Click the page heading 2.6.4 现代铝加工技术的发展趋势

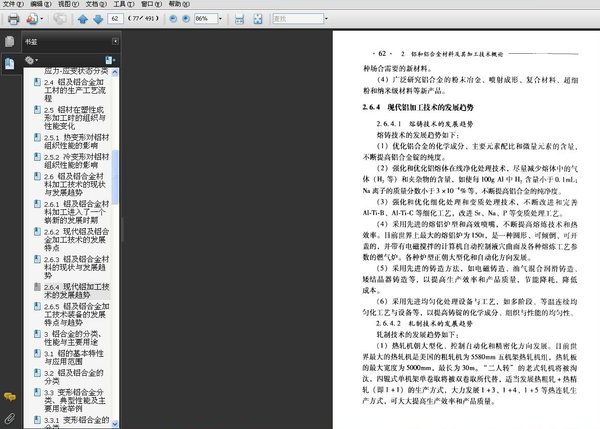tap(418, 107)
